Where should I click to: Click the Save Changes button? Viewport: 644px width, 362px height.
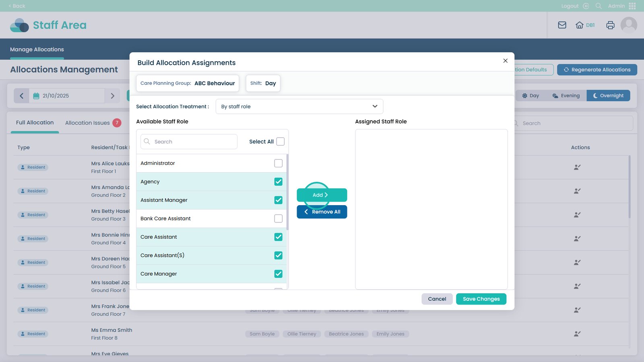pyautogui.click(x=481, y=299)
